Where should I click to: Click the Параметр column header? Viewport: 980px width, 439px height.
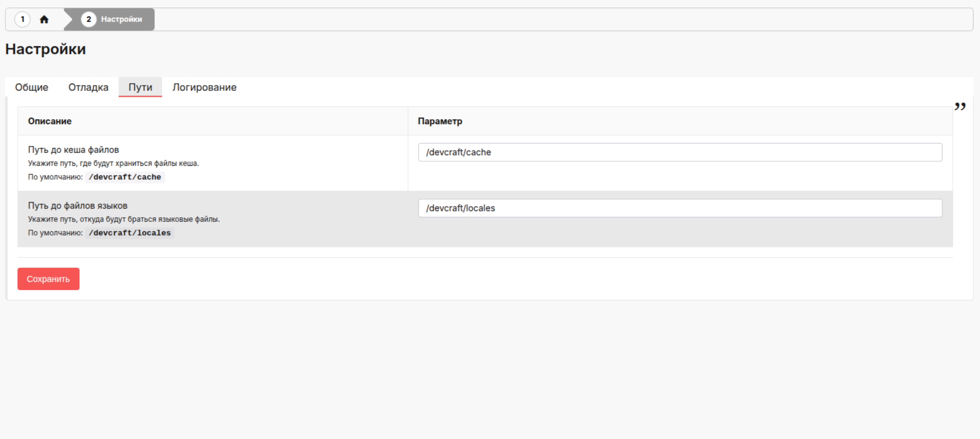[x=440, y=121]
